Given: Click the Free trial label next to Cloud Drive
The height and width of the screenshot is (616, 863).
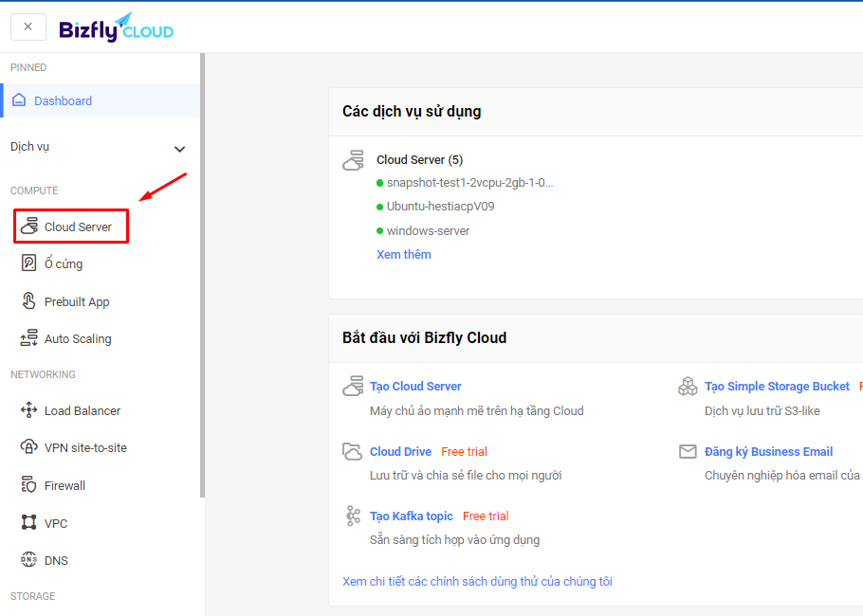Looking at the screenshot, I should click(464, 451).
